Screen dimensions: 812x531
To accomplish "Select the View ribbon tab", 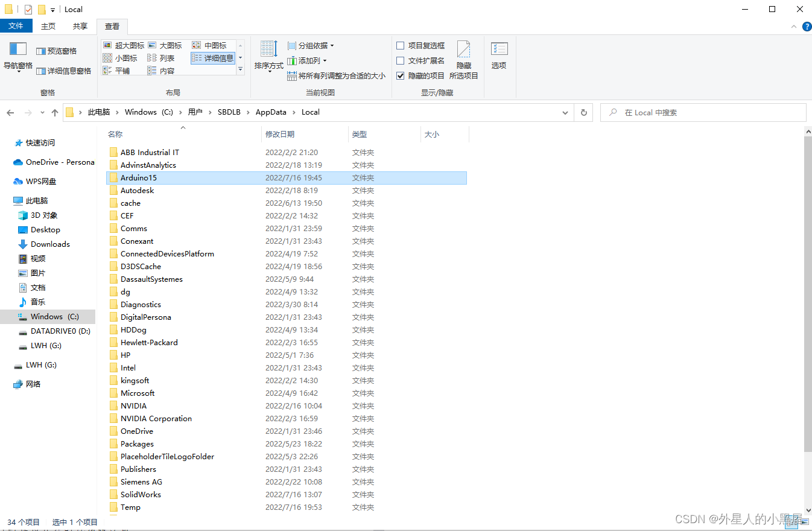I will point(112,27).
